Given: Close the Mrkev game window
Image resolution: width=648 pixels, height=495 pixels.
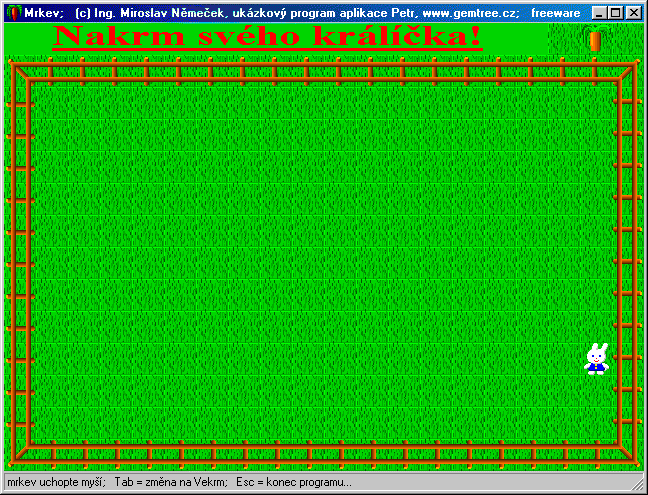Looking at the screenshot, I should click(x=633, y=13).
